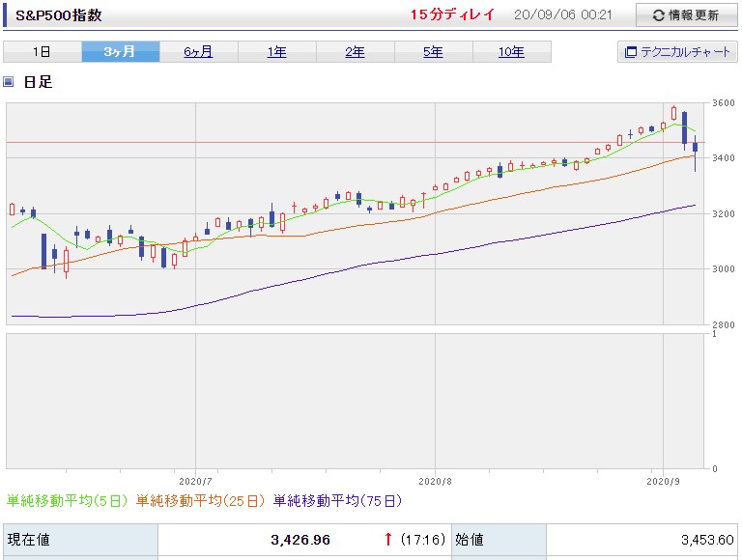Switch to the 6ヶ月 period tab

pos(199,51)
